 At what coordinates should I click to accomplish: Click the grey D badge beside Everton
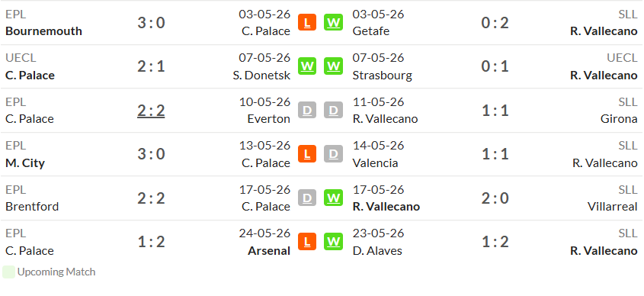[x=307, y=110]
